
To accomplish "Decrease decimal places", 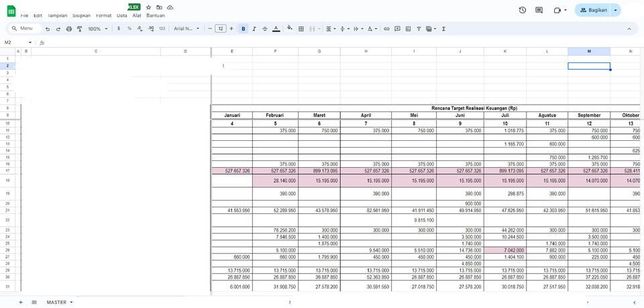I will 140,29.
